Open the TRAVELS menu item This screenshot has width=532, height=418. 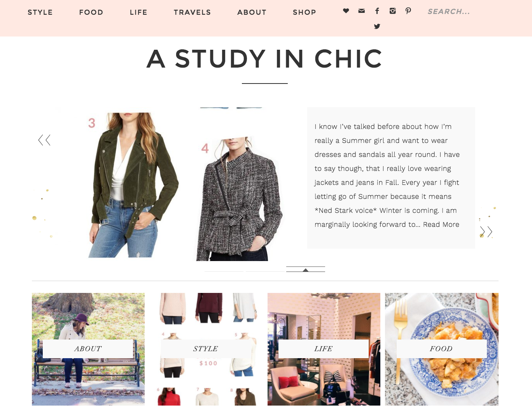tap(192, 12)
